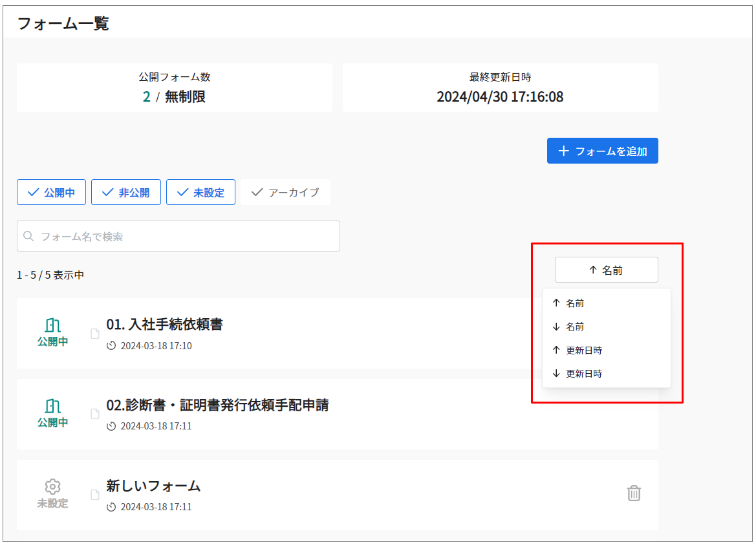Screen dimensions: 756x551
Task: Click document icon beside 新しいフォーム
Action: [95, 495]
